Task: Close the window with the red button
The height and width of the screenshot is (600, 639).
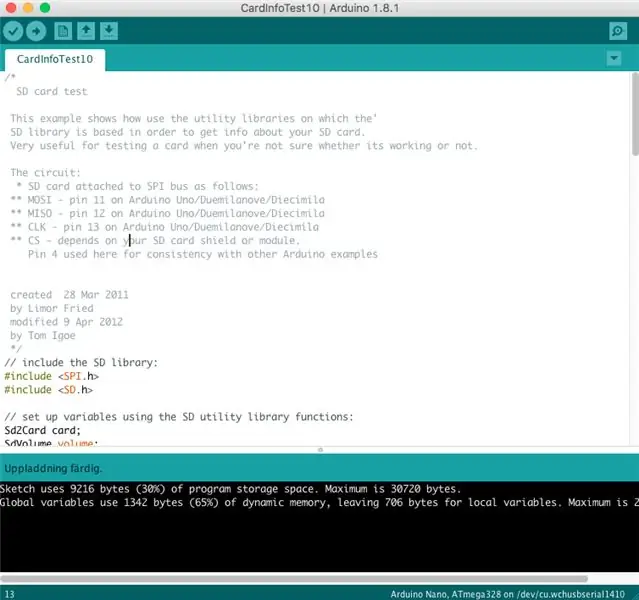Action: (11, 8)
